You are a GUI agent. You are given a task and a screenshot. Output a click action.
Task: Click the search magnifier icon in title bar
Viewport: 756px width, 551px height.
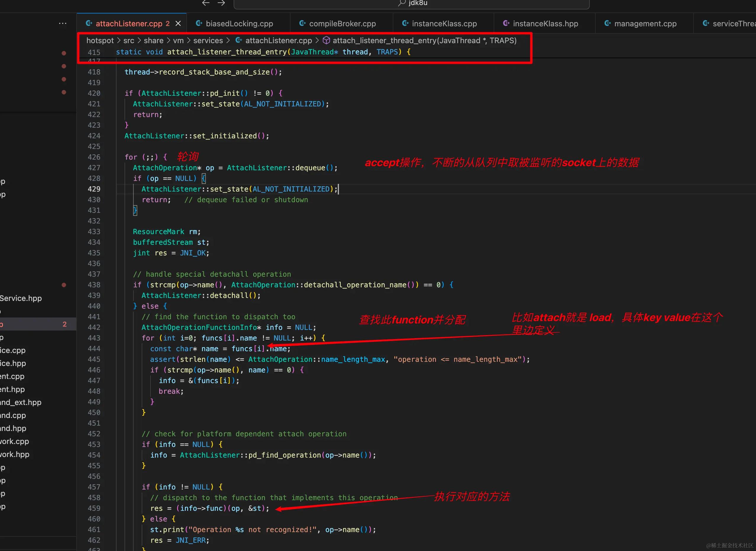coord(402,3)
